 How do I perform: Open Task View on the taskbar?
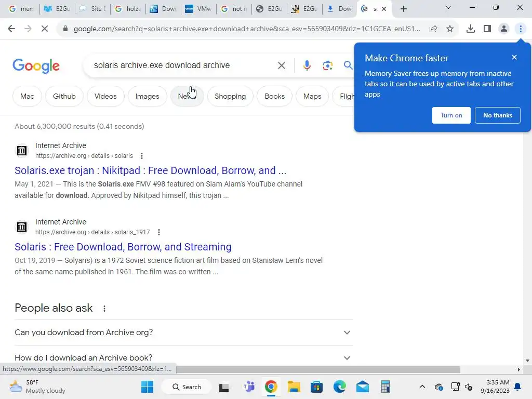[x=224, y=387]
